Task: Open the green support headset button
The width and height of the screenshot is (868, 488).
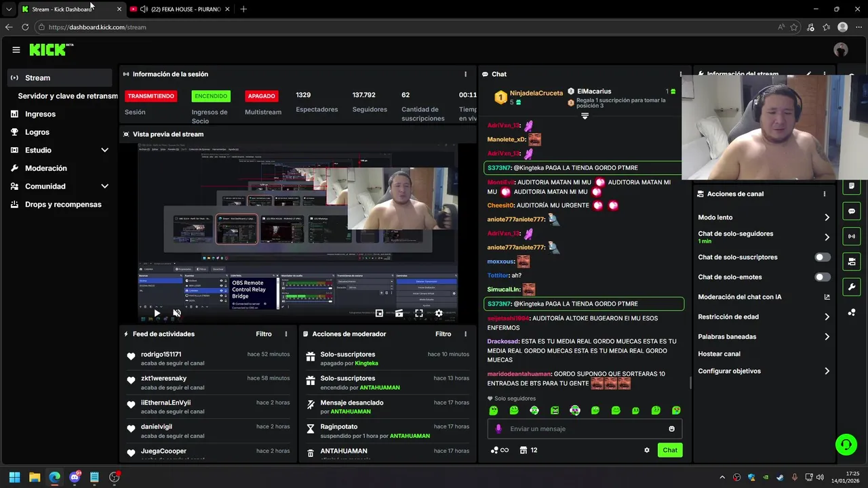Action: tap(846, 445)
